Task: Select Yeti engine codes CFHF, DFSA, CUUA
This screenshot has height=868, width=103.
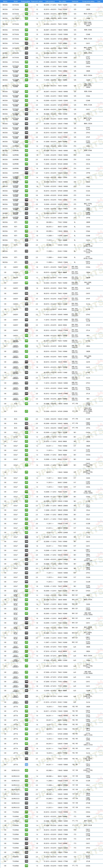Action: pos(88,257)
